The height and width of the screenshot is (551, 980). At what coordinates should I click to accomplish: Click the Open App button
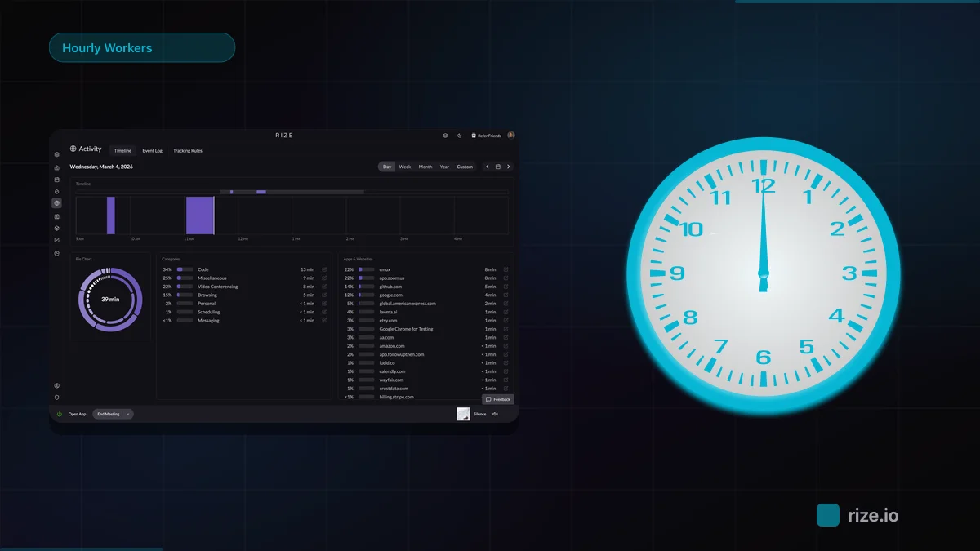pyautogui.click(x=77, y=414)
